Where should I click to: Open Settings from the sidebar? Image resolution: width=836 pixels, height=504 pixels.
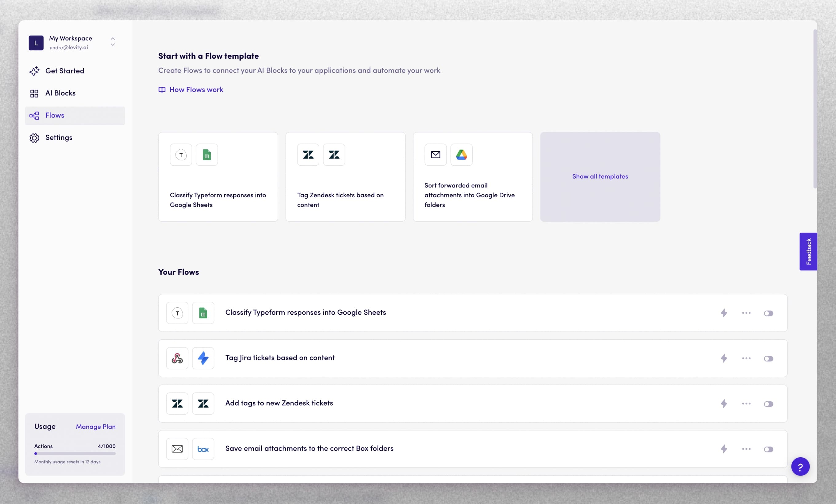pos(59,138)
